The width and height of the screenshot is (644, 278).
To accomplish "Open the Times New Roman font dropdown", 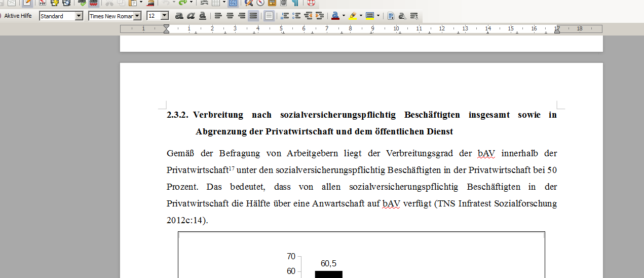I will (137, 16).
